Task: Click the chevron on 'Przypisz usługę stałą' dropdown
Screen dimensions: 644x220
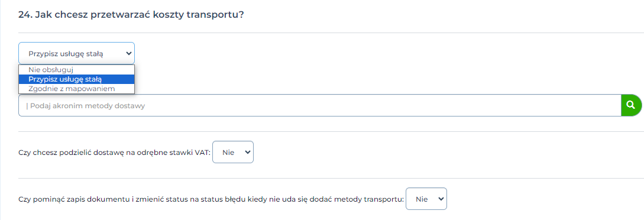Action: 128,53
